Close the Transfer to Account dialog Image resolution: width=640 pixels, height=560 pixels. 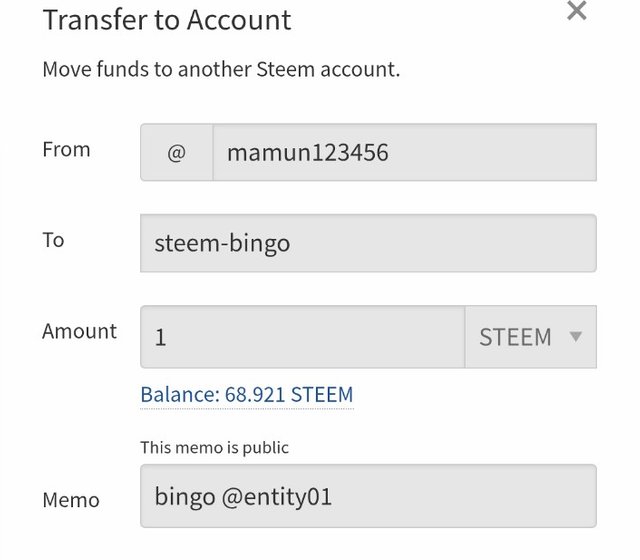click(x=577, y=12)
